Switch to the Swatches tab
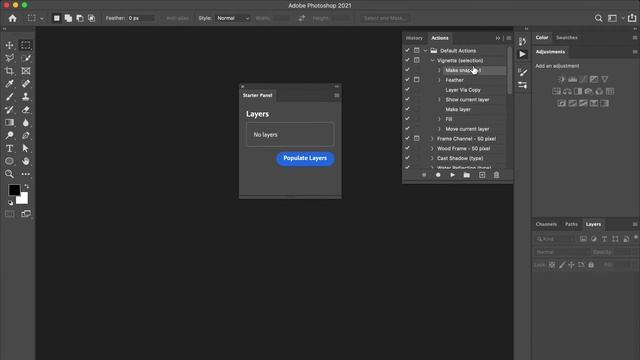This screenshot has height=360, width=640. coord(567,38)
